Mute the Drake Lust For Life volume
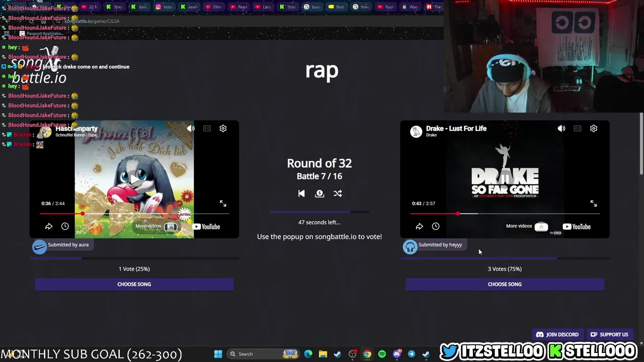 pos(561,128)
